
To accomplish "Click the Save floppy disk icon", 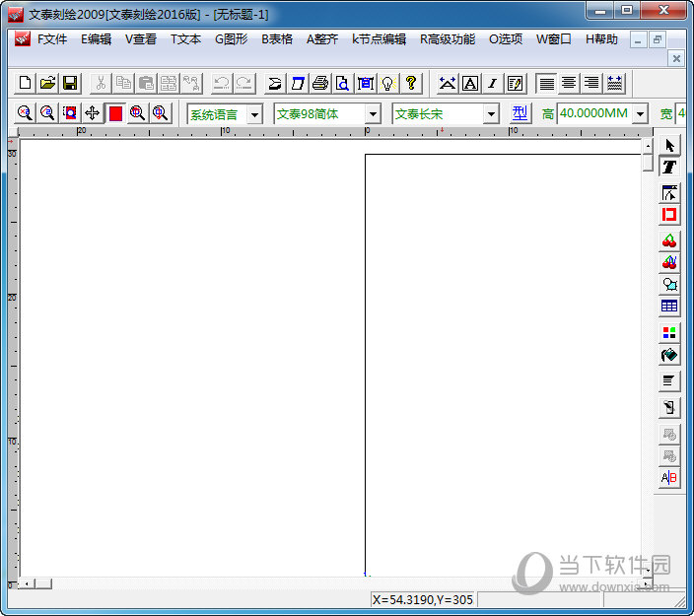I will [x=70, y=83].
